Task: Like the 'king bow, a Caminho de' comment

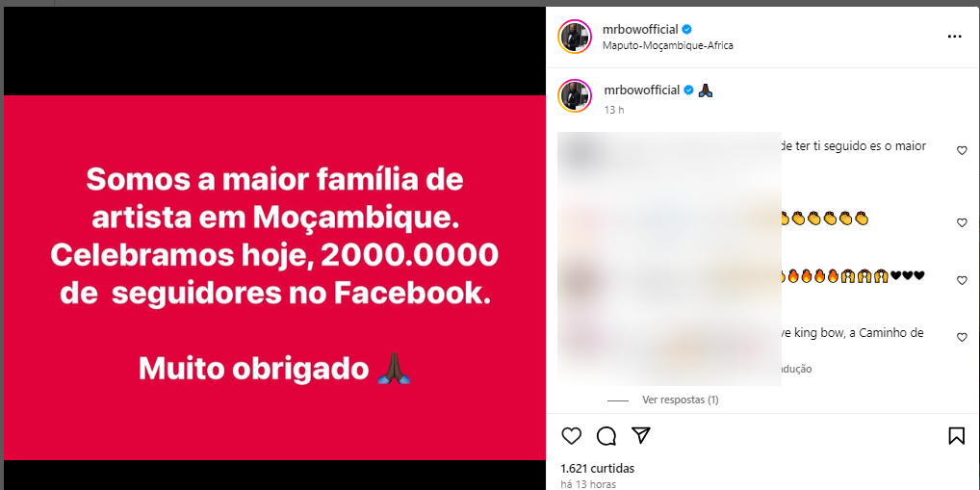Action: [x=962, y=338]
